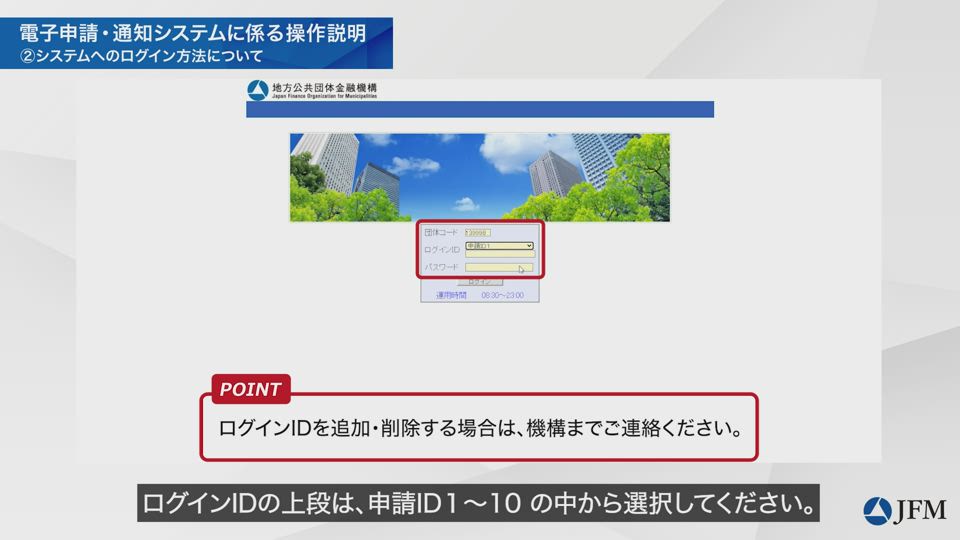Click the 地方公共団体金融機構 logo icon
960x540 pixels.
click(257, 90)
